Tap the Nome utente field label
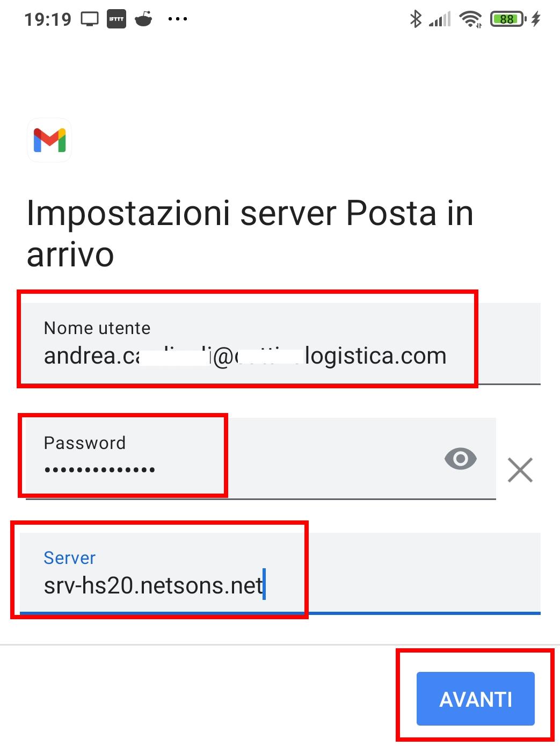Screen dimensions: 560x746 click(97, 328)
